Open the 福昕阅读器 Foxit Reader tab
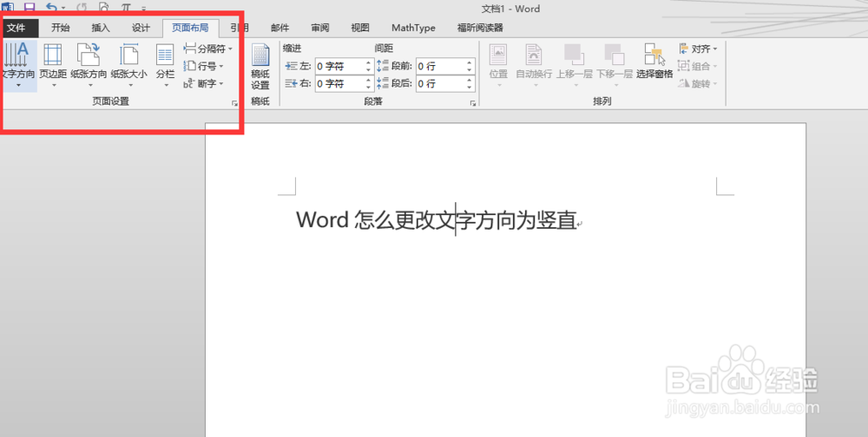868x437 pixels. (x=480, y=28)
